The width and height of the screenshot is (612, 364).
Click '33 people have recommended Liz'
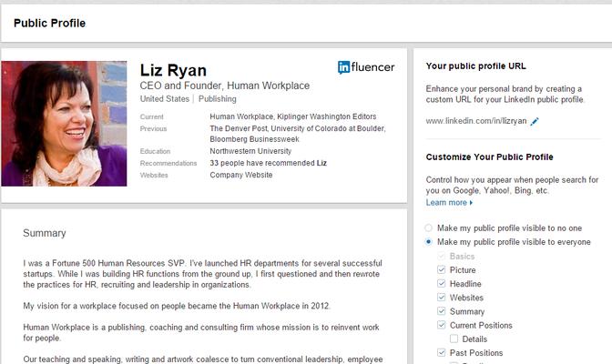[268, 163]
